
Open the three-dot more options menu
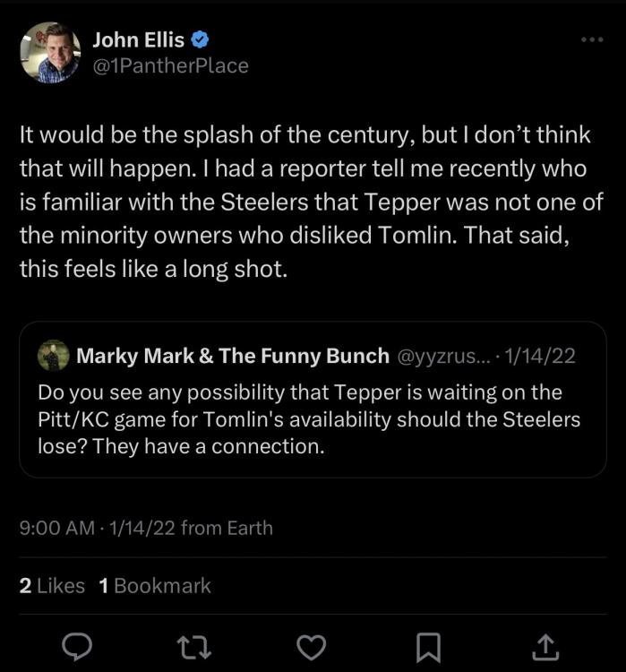pos(592,40)
